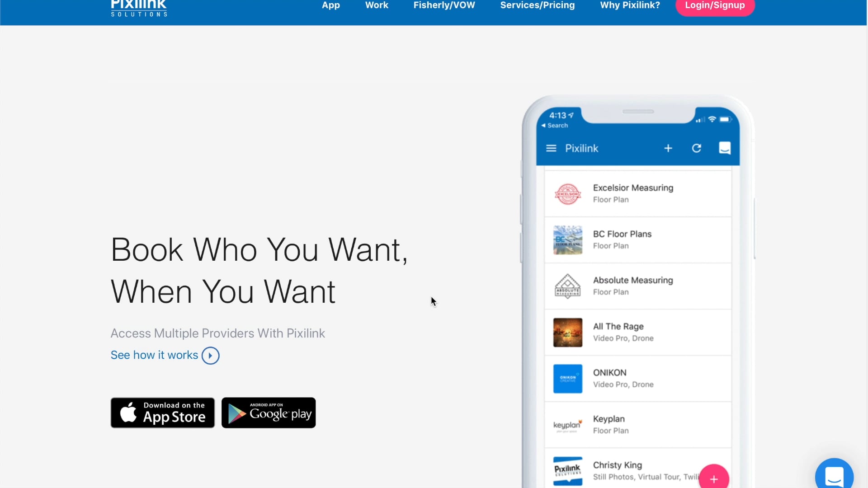Click the Download on App Store button

point(163,413)
